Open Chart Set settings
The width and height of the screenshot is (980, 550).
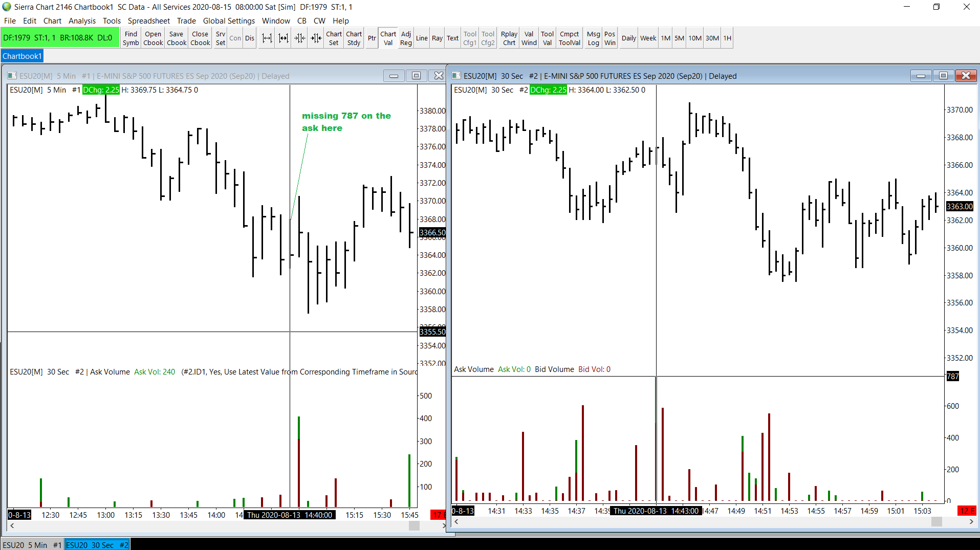point(334,38)
